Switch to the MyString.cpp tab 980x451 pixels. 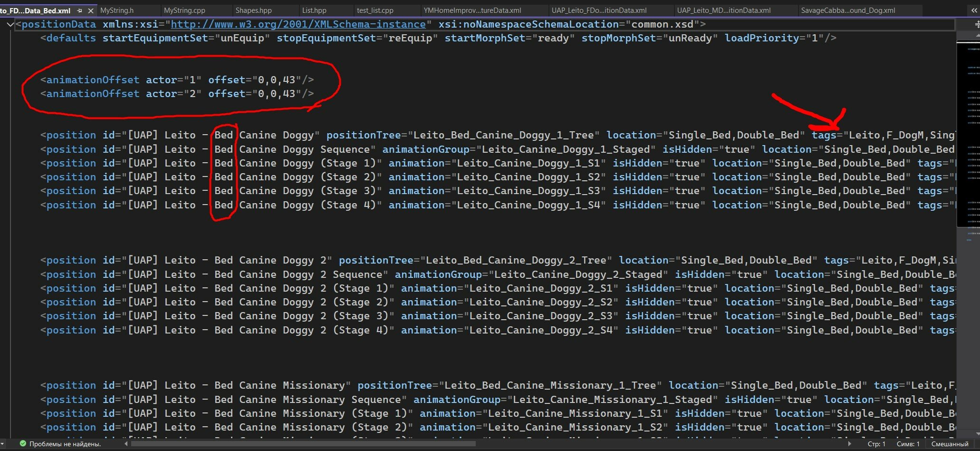[184, 10]
